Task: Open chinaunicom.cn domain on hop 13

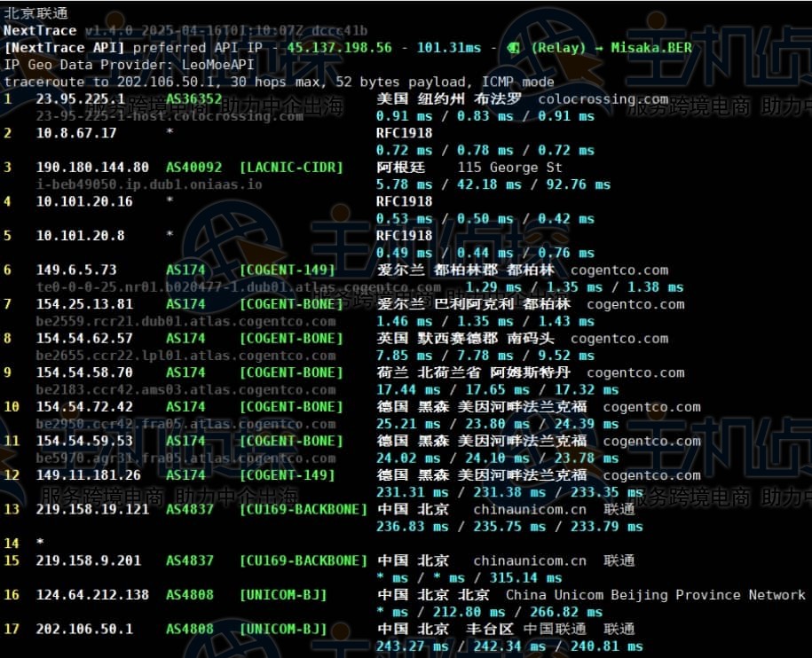Action: coord(530,509)
